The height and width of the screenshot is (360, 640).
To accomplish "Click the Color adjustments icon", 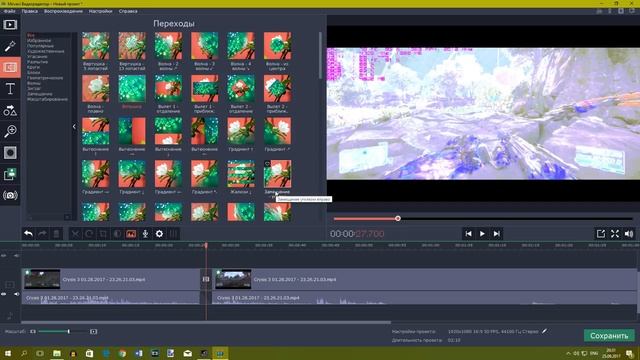I will point(117,233).
